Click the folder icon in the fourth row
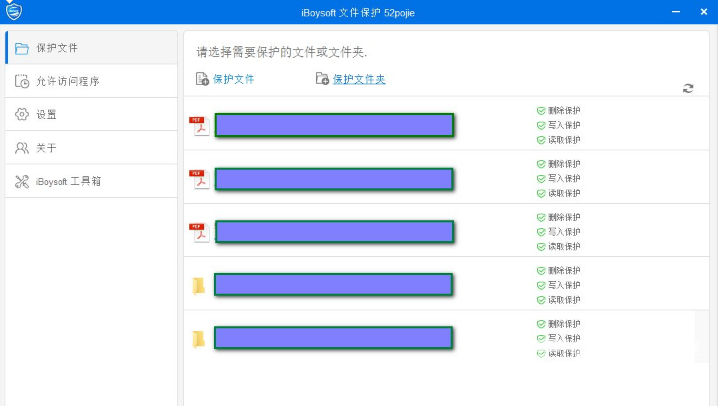The height and width of the screenshot is (406, 718). (199, 285)
